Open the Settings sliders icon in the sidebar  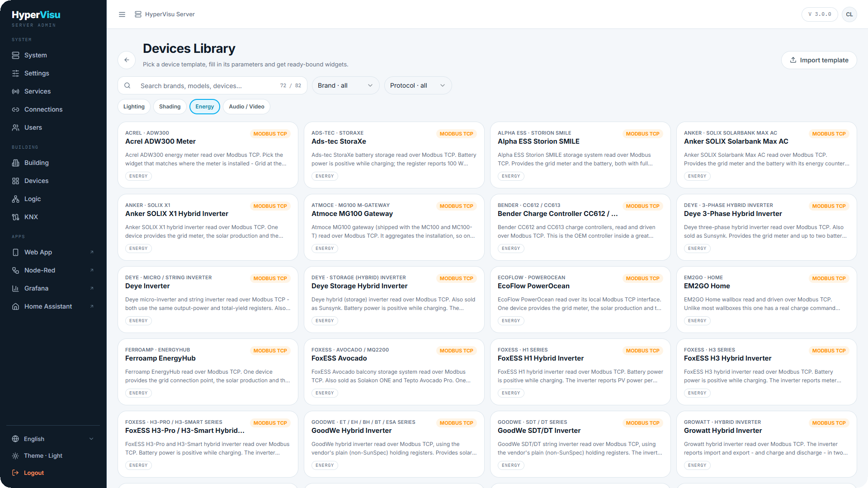(x=16, y=73)
